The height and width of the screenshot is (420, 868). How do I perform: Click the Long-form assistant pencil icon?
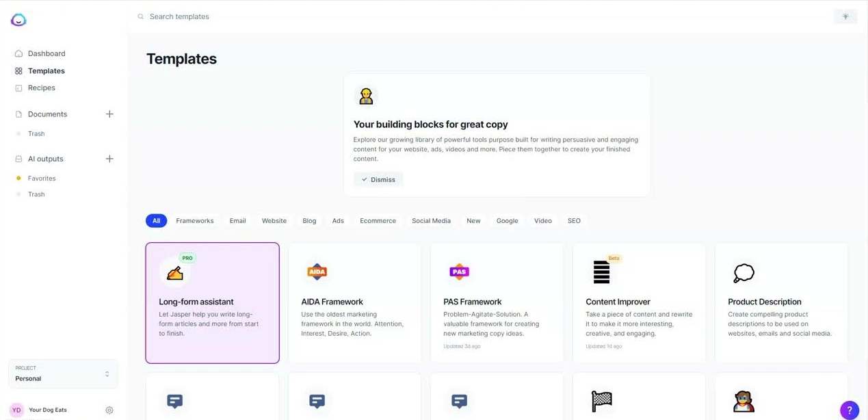174,273
